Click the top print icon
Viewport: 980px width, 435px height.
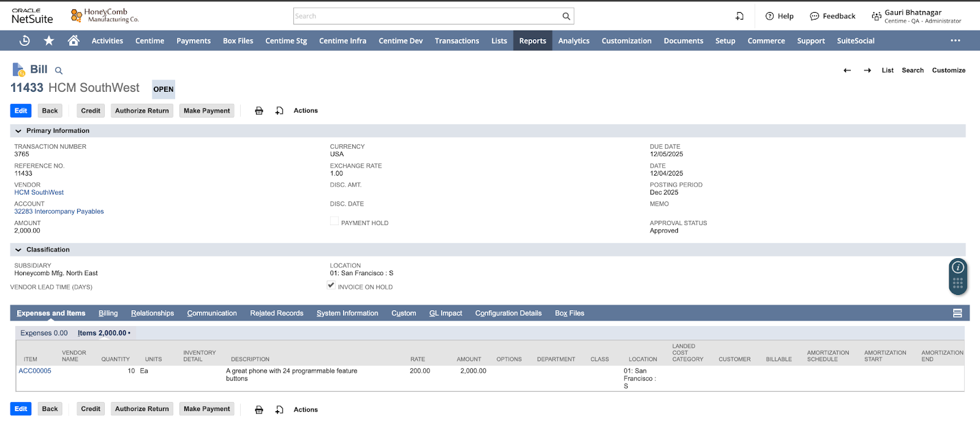[x=259, y=111]
